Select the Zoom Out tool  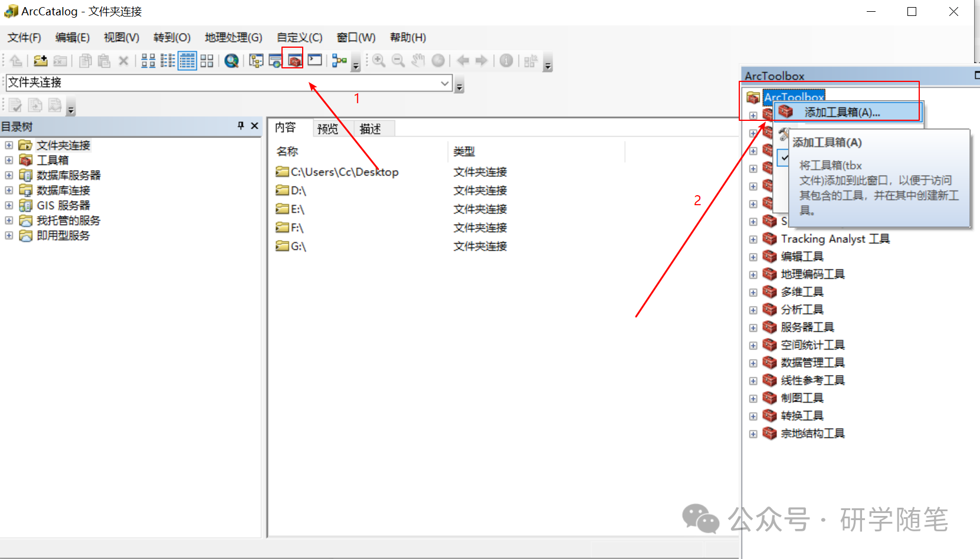point(398,60)
